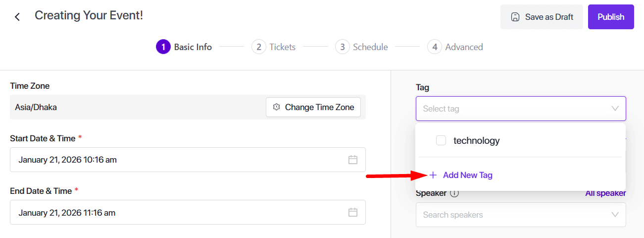Click the Speaker info icon
644x238 pixels.
(x=454, y=193)
